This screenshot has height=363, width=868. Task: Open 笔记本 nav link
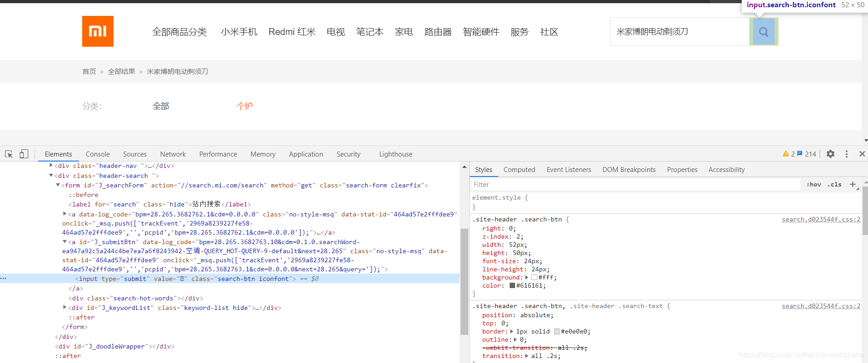pyautogui.click(x=370, y=32)
